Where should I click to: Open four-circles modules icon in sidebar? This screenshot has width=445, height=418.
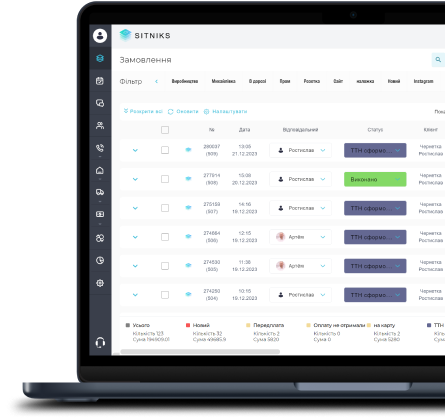(100, 238)
